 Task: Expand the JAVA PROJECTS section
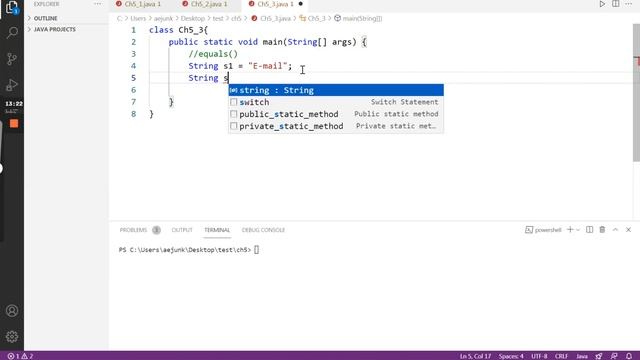coord(54,29)
